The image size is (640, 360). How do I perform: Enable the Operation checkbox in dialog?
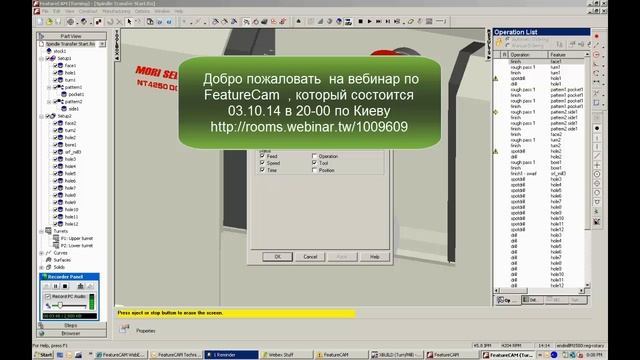click(x=314, y=156)
